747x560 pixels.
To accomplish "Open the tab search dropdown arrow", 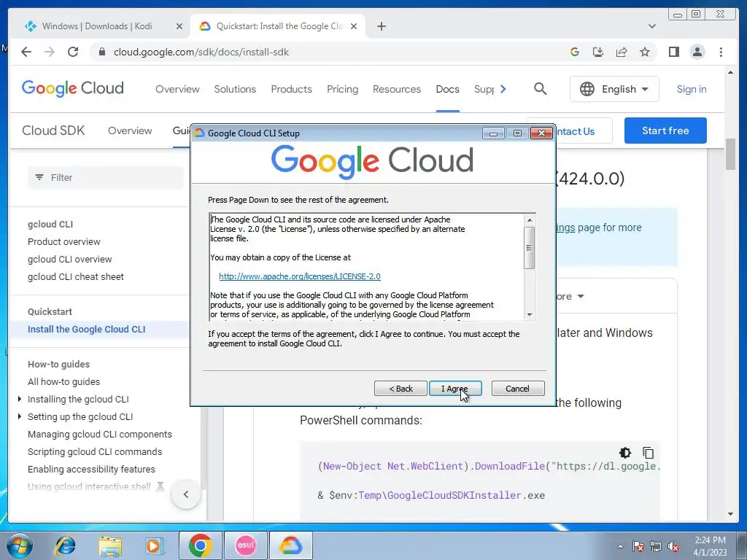I will (x=651, y=26).
